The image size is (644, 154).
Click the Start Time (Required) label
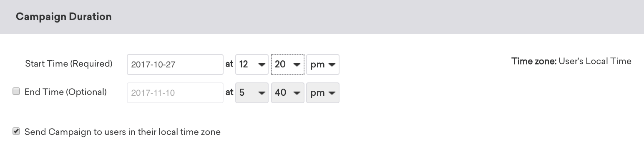point(69,64)
